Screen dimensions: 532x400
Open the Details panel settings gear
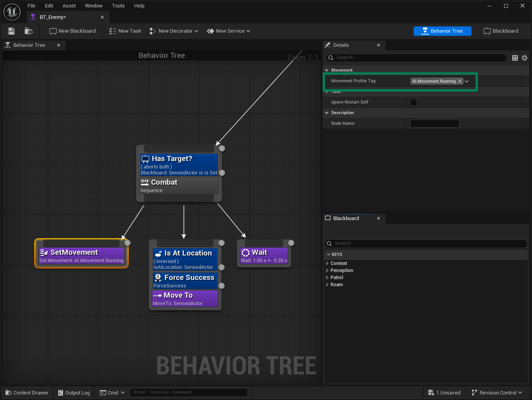pyautogui.click(x=525, y=58)
